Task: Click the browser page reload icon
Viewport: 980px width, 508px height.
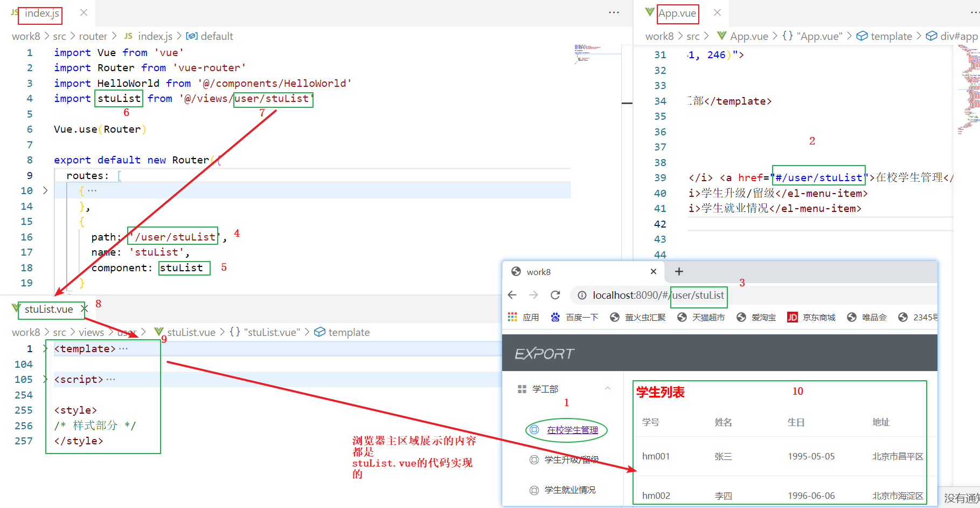Action: tap(555, 295)
